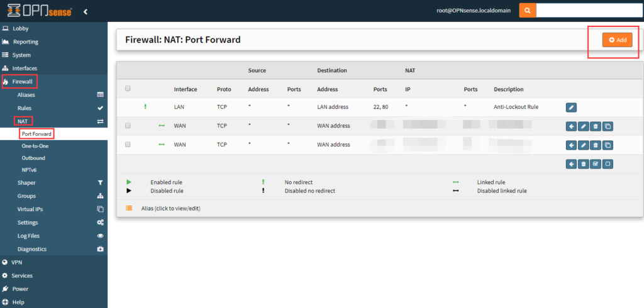Click the green no-redirect icon on LAN rule
Screen dimensions: 644x308
[x=145, y=107]
